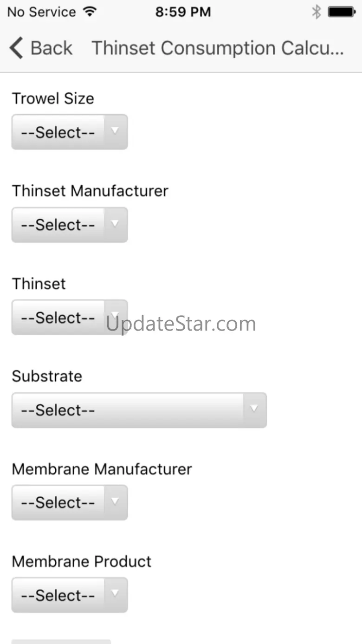The width and height of the screenshot is (362, 644).
Task: Click the UpdateStar.com watermark text
Action: [181, 324]
